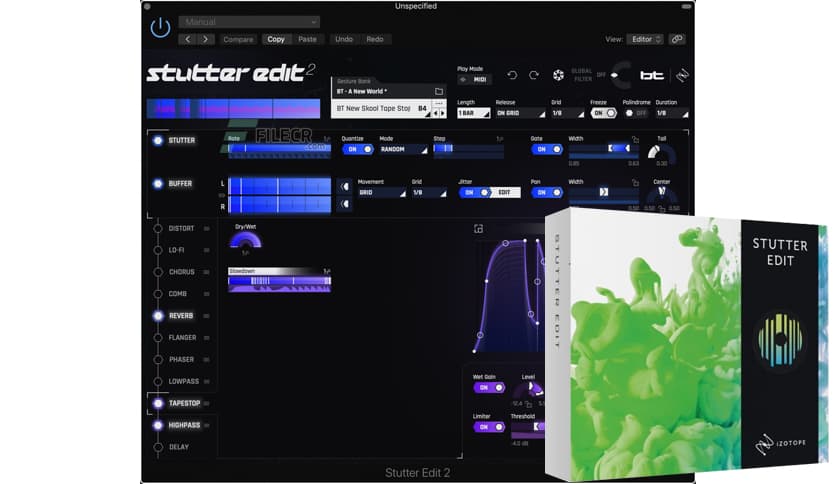Screen dimensions: 836x484
Task: Open the Manual preset dropdown
Action: (250, 22)
